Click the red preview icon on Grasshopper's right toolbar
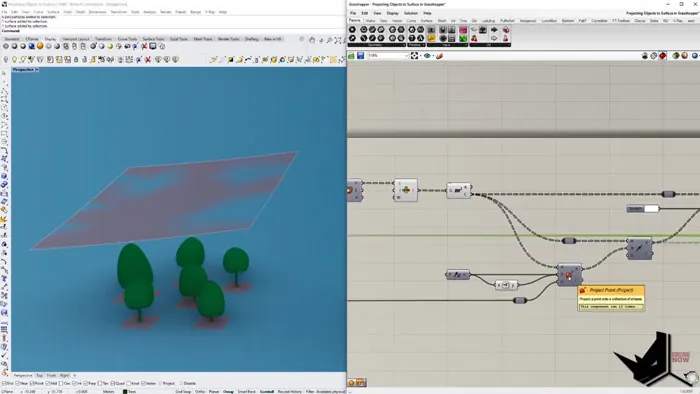The image size is (700, 394). (662, 55)
